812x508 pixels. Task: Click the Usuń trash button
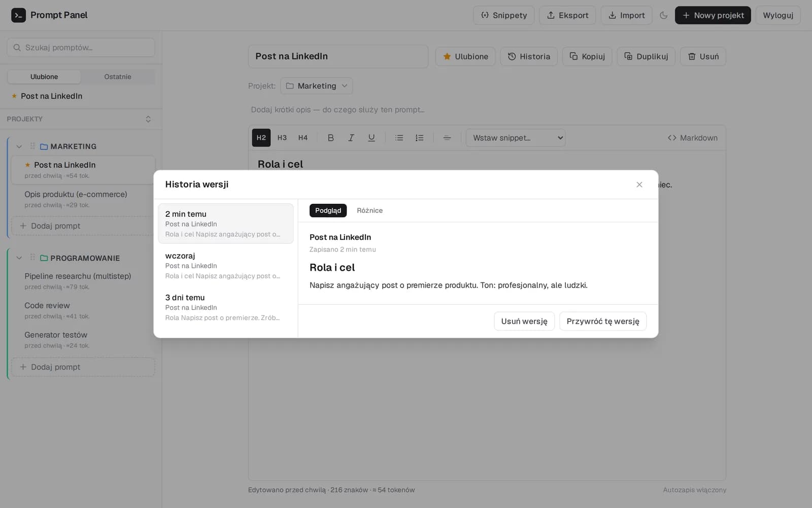pos(703,56)
